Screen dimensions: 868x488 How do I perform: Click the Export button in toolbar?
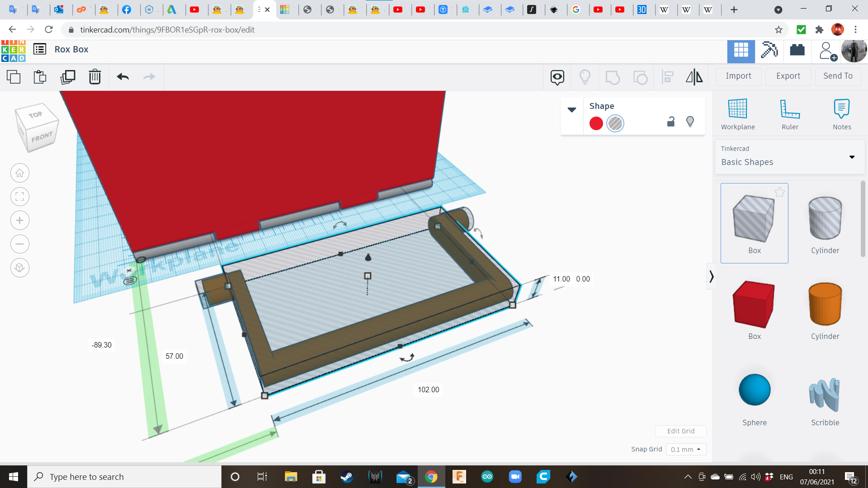coord(788,75)
